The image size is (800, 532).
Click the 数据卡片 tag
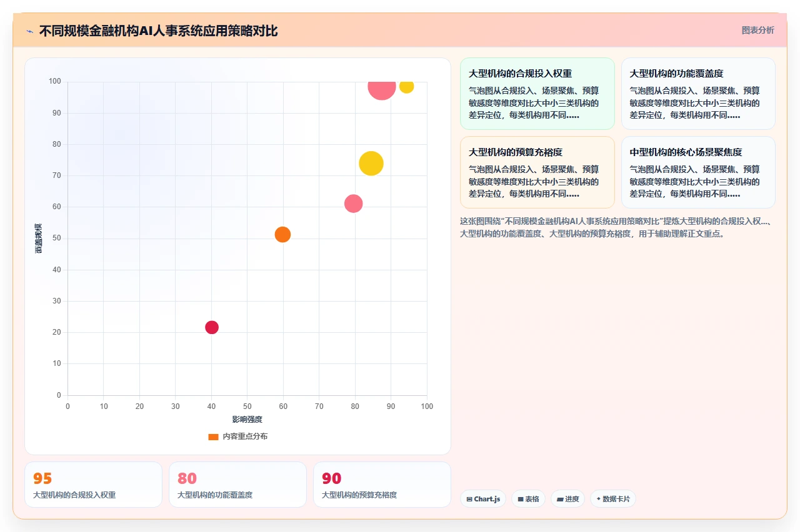(613, 499)
